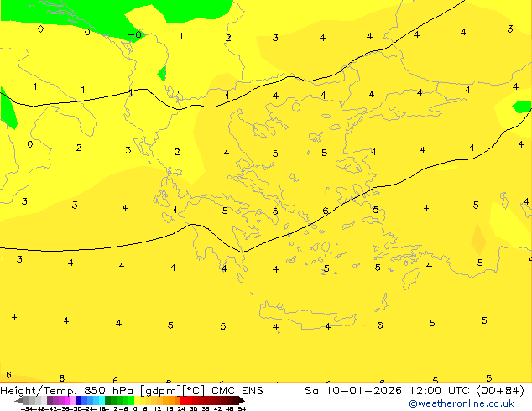
Task: Click the "12:00 UTC" time text
Action: 441,391
